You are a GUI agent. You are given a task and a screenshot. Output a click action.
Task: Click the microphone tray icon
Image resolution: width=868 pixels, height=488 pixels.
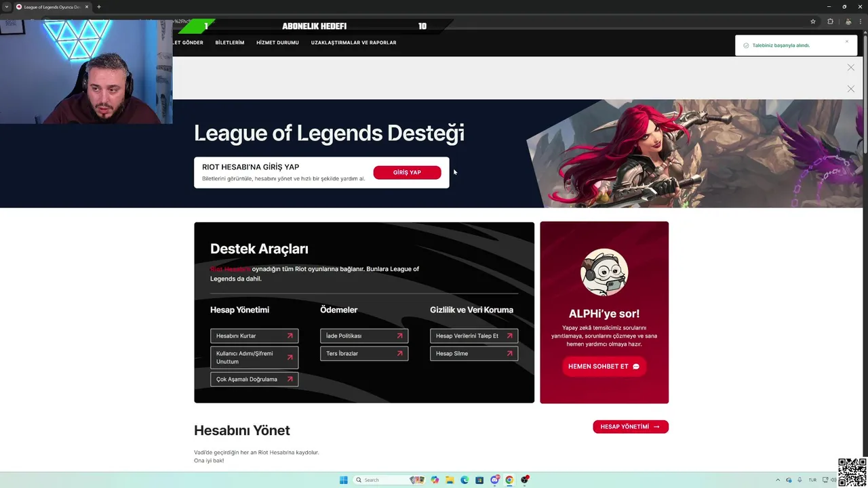800,480
